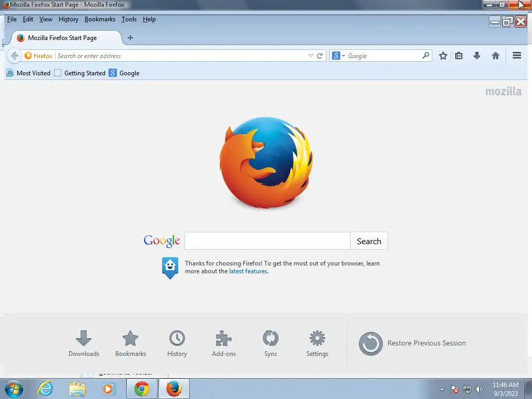Click the Firefox icon in the title bar
Screen dimensions: 532x399
coord(6,5)
